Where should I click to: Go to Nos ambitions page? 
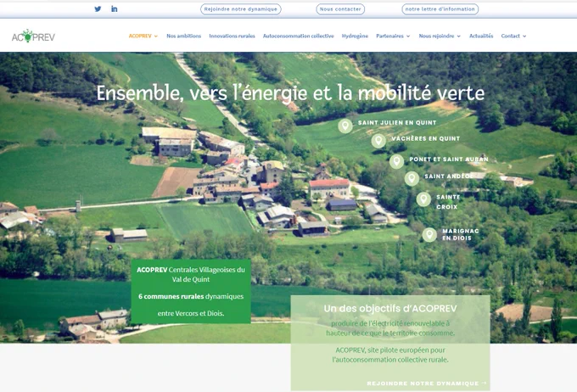183,36
